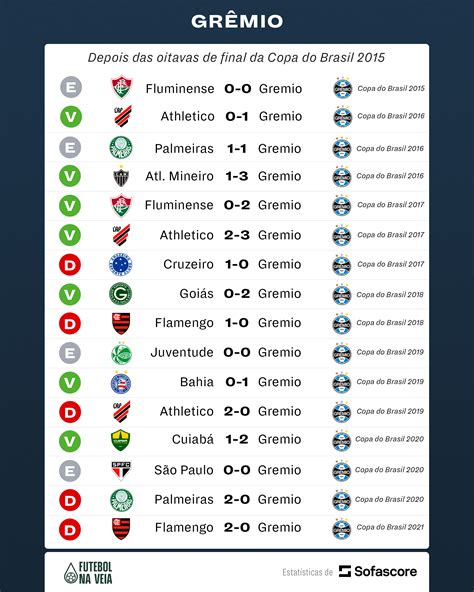This screenshot has height=592, width=474.
Task: Click the Sofascore logo
Action: [378, 571]
